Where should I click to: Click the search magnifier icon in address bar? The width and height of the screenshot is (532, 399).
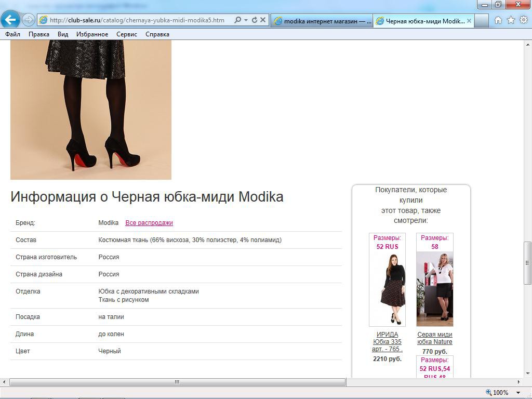pos(238,20)
